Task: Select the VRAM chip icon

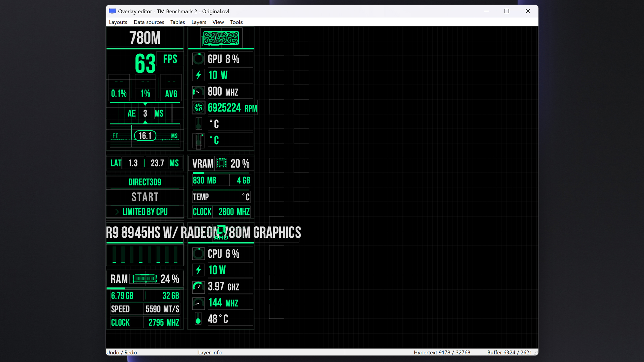Action: 221,163
